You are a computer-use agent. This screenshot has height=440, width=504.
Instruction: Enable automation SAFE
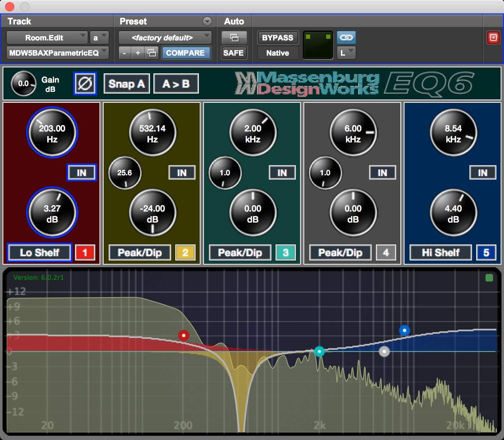pos(234,53)
